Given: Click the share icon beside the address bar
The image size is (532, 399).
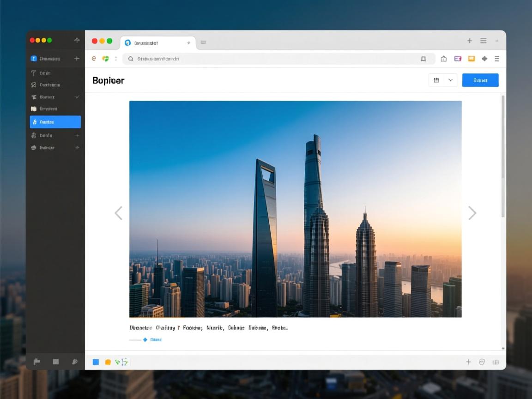Looking at the screenshot, I should pos(444,59).
